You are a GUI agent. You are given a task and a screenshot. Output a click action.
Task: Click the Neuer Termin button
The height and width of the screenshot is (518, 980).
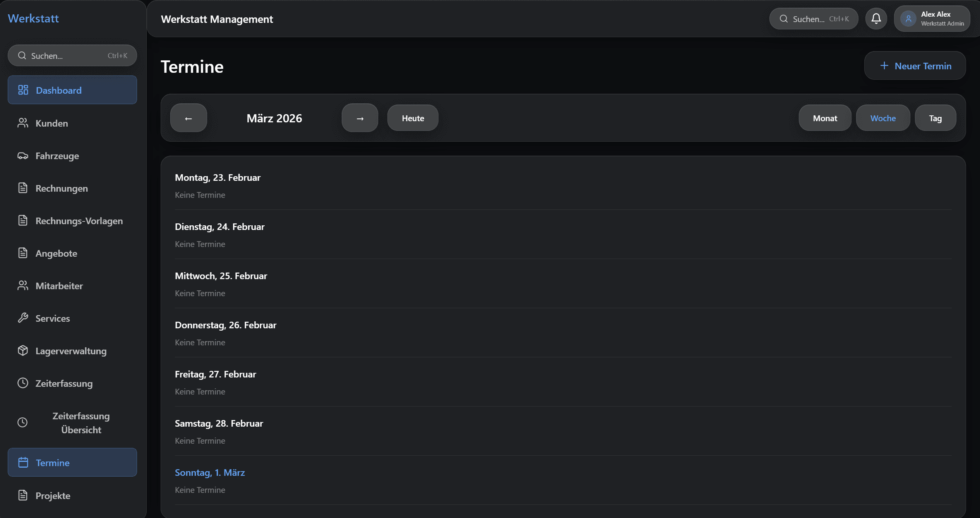915,66
